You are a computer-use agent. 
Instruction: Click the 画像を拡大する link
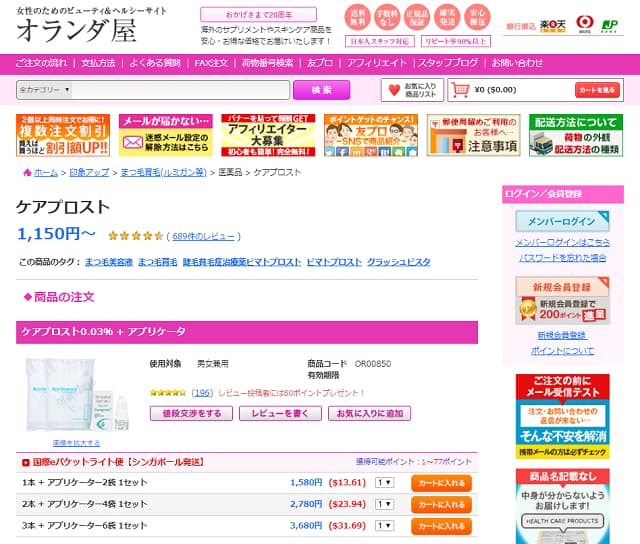pos(76,443)
